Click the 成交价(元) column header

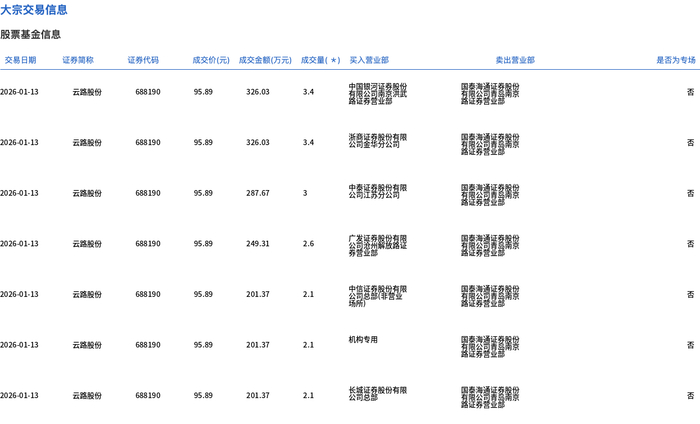(x=211, y=60)
